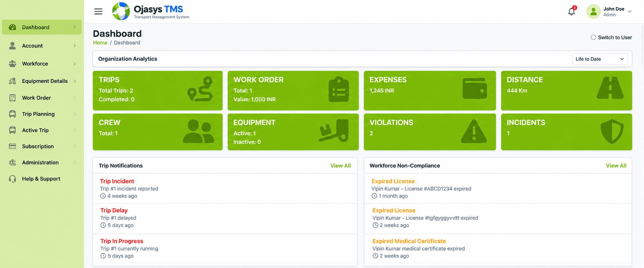Click the Administration users icon in sidebar
This screenshot has width=644, height=268.
(13, 162)
